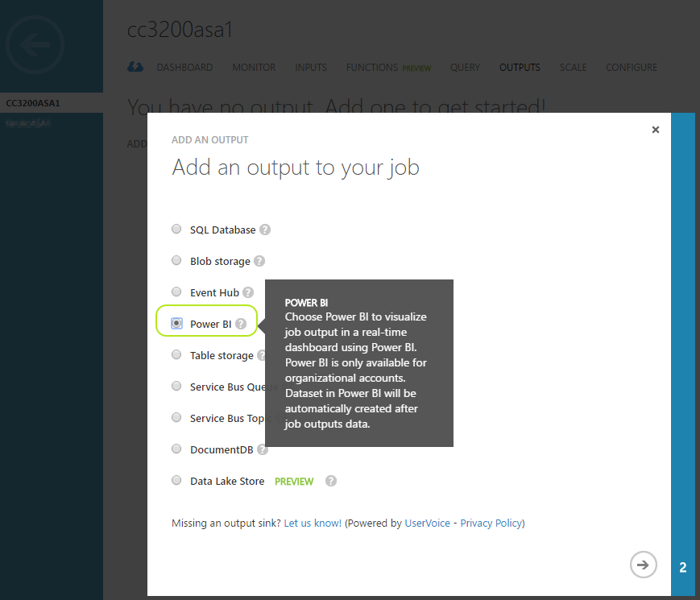Viewport: 700px width, 600px height.
Task: Click the blurred second entry in the sidebar
Action: [28, 122]
